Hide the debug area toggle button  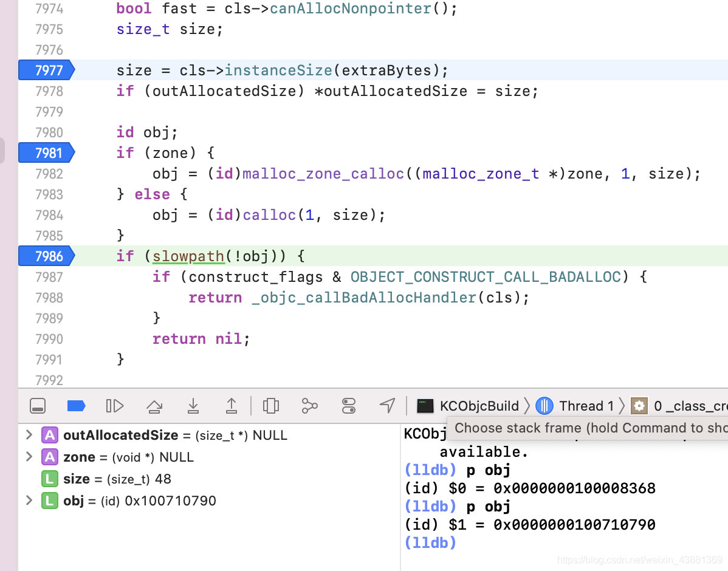pos(38,406)
